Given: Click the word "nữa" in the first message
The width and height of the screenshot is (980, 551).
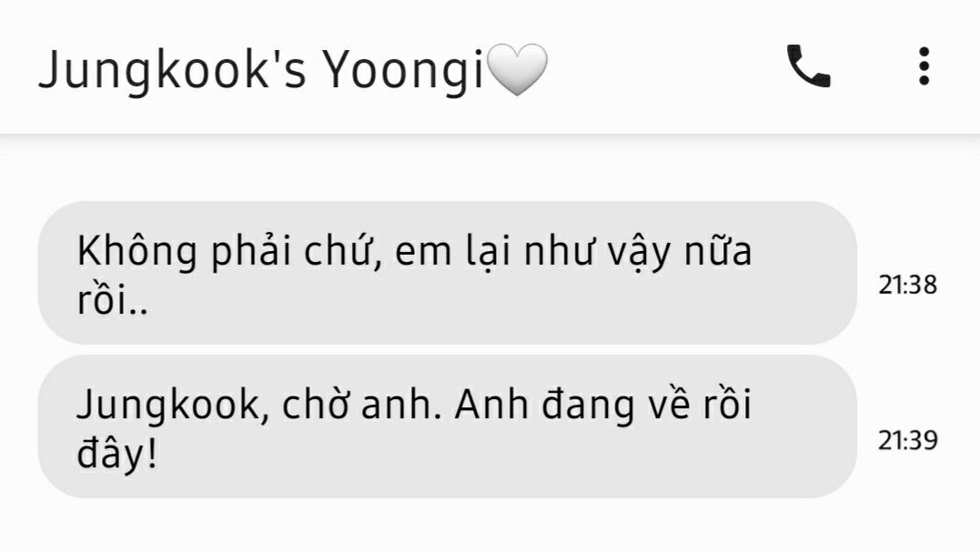Looking at the screenshot, I should coord(718,251).
